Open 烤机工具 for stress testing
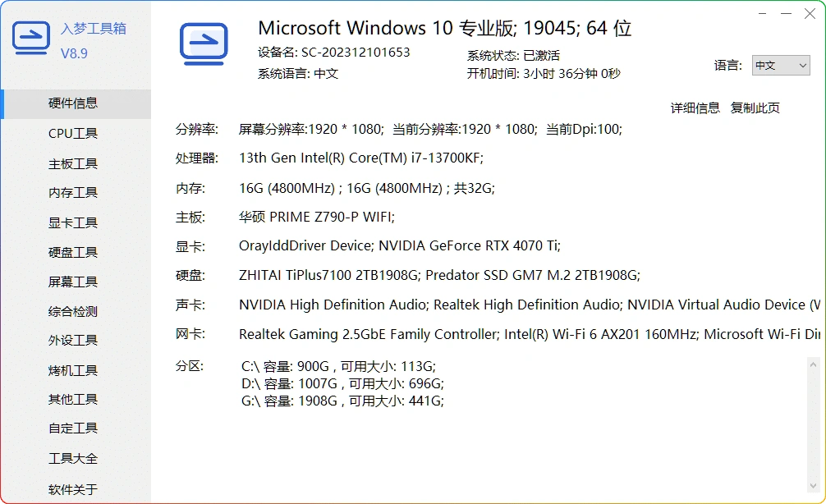Screen dimensions: 826x504 click(74, 370)
